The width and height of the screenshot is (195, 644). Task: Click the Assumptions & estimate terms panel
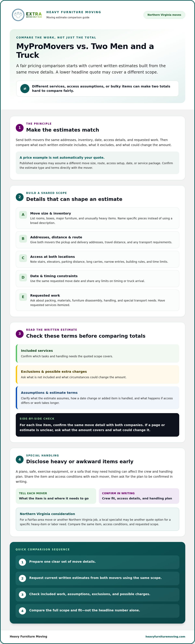[97, 398]
